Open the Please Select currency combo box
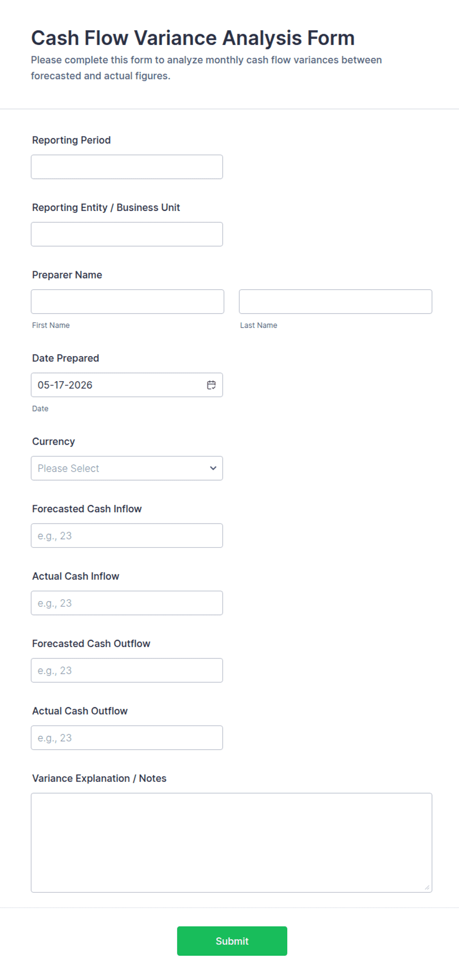459x980 pixels. (127, 468)
